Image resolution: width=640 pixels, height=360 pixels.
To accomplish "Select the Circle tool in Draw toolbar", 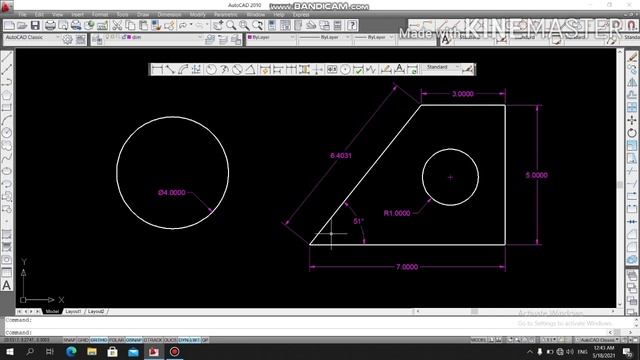I will pyautogui.click(x=7, y=133).
